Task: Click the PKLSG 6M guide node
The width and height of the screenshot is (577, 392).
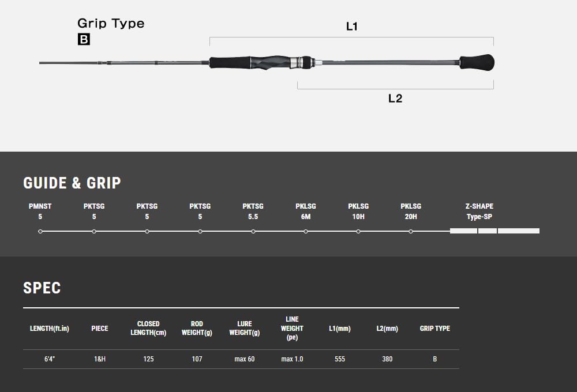Action: tap(305, 231)
